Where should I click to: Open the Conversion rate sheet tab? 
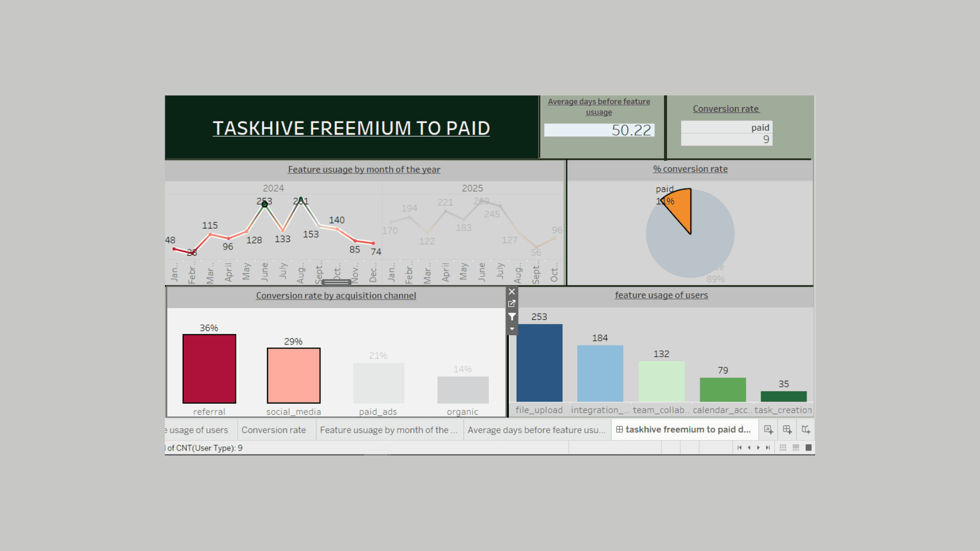coord(274,430)
